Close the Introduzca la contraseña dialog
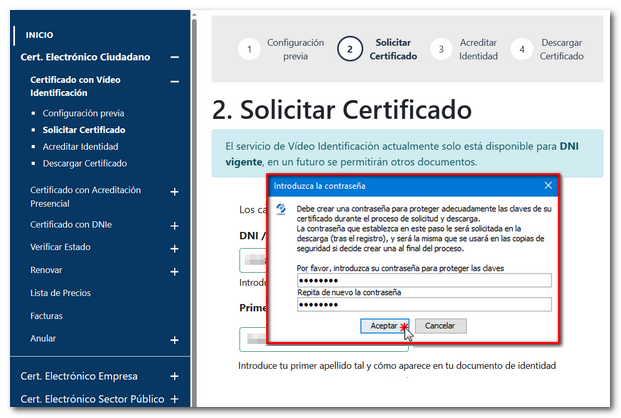Viewport: 621px width, 418px height. [x=548, y=185]
